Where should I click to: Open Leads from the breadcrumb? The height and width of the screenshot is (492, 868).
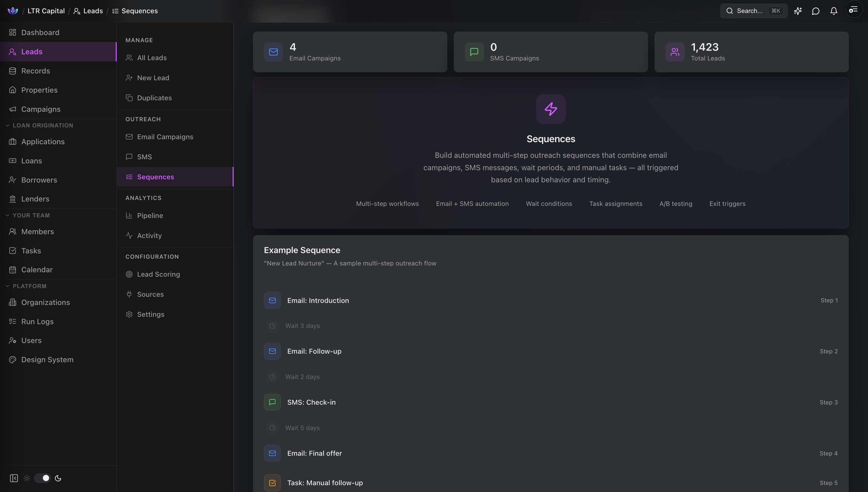point(93,11)
